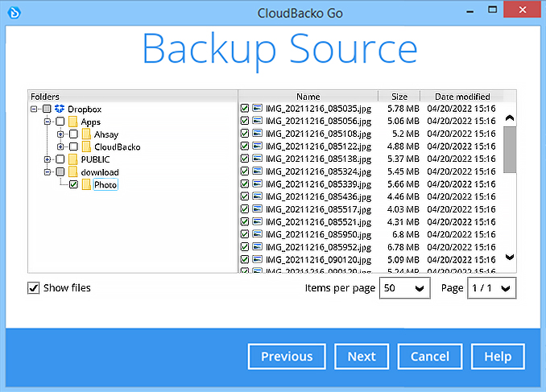
Task: Select file name IMG_20211216_085339.jpg
Action: pos(318,184)
